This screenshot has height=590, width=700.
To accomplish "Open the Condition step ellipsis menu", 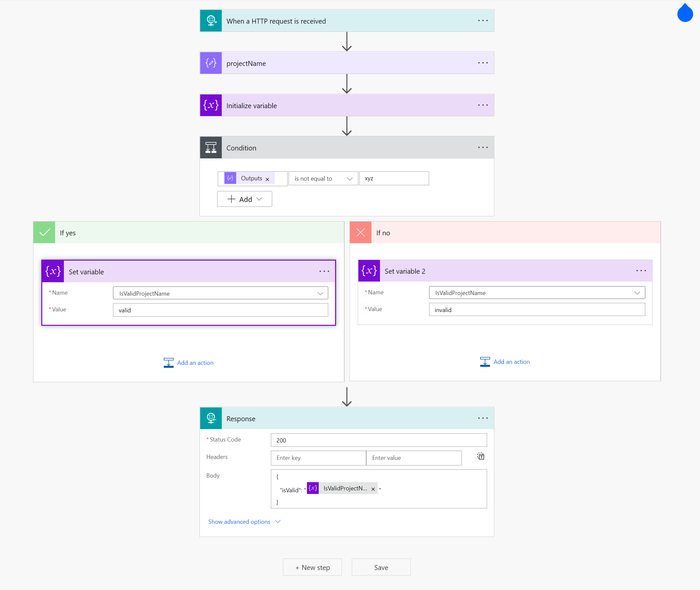I will [482, 147].
